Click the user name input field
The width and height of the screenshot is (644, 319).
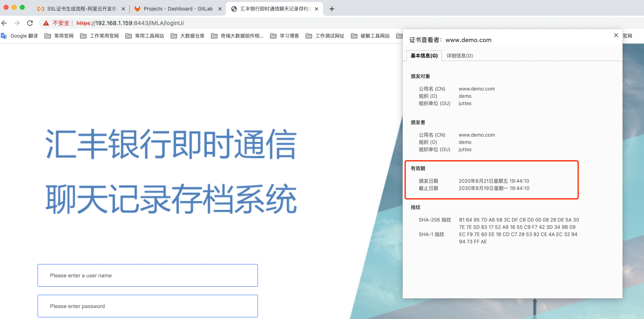(x=148, y=275)
